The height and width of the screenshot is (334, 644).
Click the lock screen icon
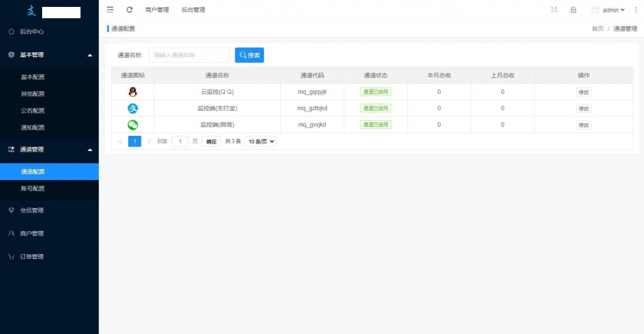tap(573, 9)
